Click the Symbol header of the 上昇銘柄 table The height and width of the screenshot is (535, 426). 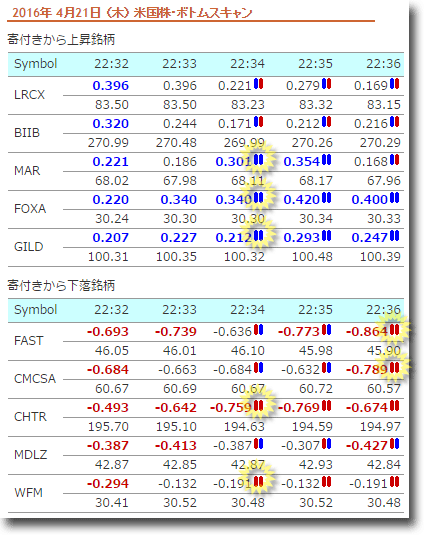click(x=35, y=64)
